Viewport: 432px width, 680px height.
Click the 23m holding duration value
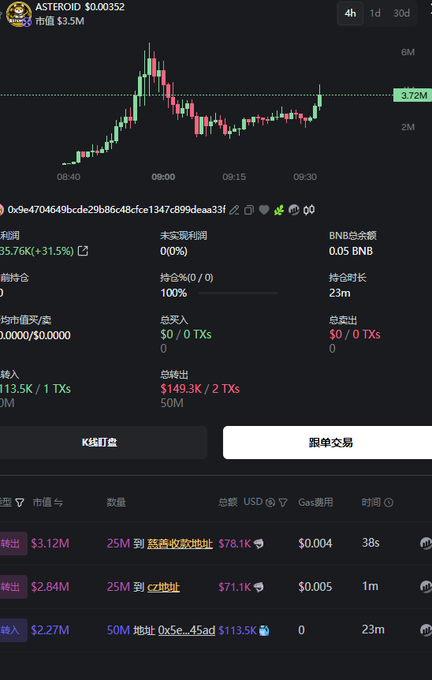(x=339, y=293)
